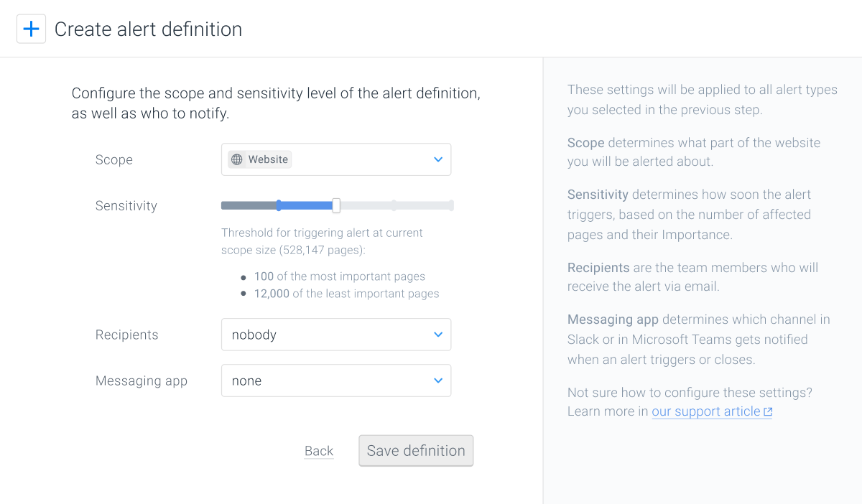Click 'Threshold for triggering alert' description text

pyautogui.click(x=322, y=241)
